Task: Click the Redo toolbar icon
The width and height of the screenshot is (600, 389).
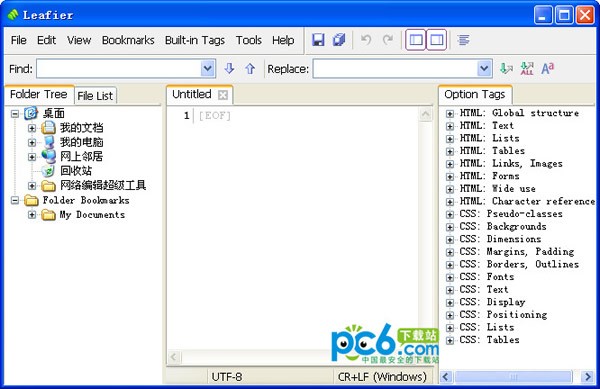Action: [388, 40]
